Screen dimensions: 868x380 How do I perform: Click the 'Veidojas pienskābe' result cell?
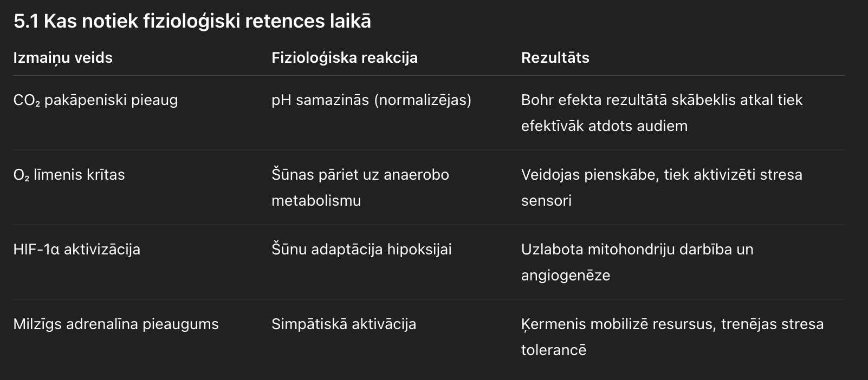662,187
